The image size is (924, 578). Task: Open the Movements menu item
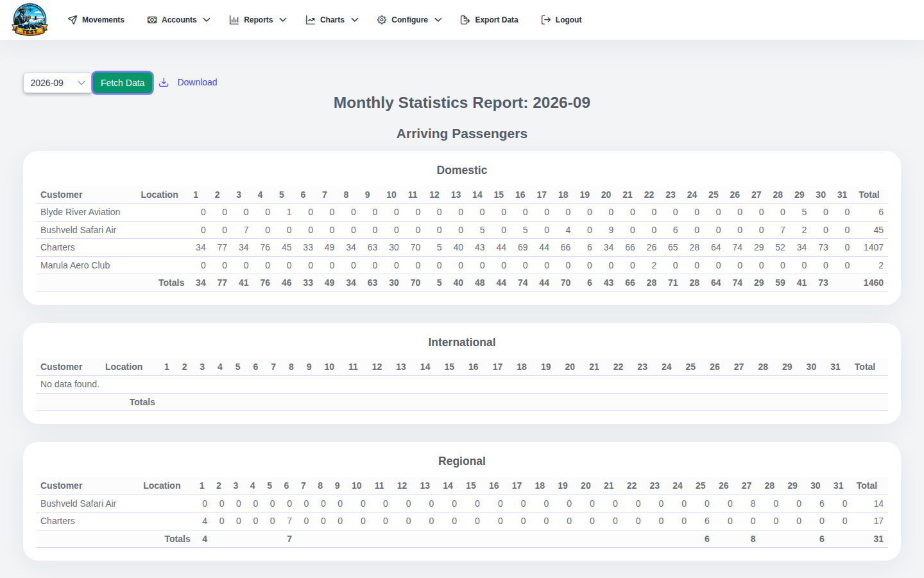(x=96, y=20)
